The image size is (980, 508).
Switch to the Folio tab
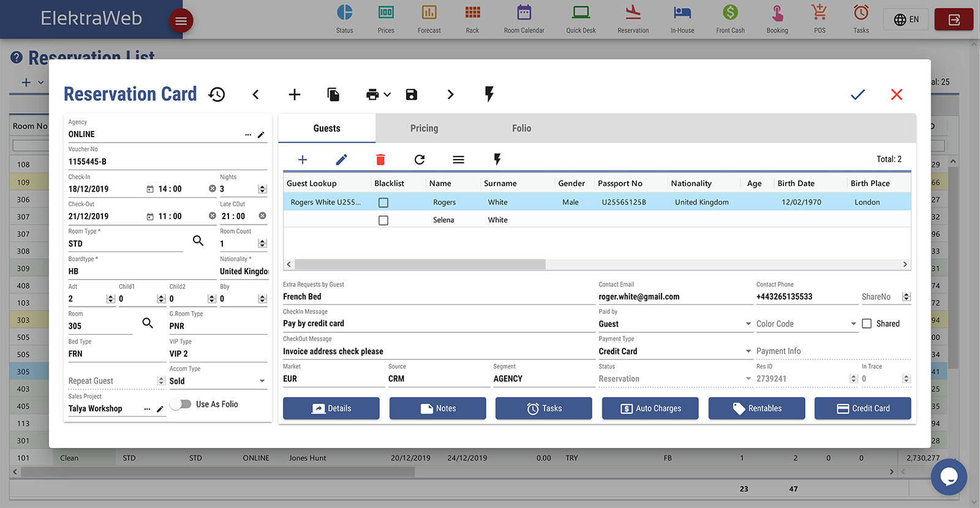(x=521, y=129)
